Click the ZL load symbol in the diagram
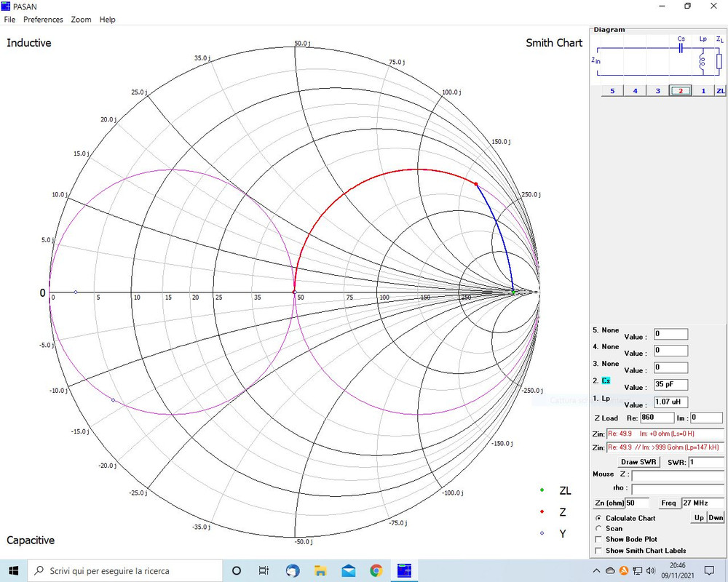Screen dimensions: 728x582 click(x=719, y=61)
